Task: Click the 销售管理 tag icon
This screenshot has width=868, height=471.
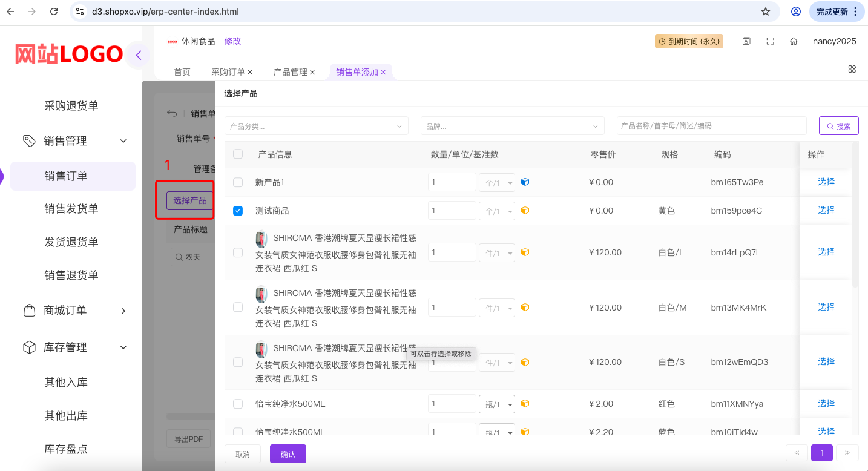Action: [29, 140]
